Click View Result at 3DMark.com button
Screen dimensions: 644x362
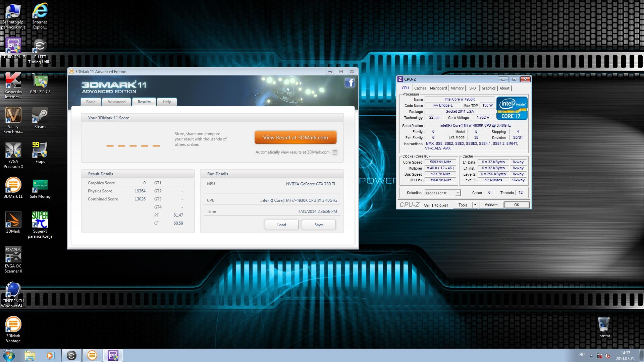pos(296,137)
